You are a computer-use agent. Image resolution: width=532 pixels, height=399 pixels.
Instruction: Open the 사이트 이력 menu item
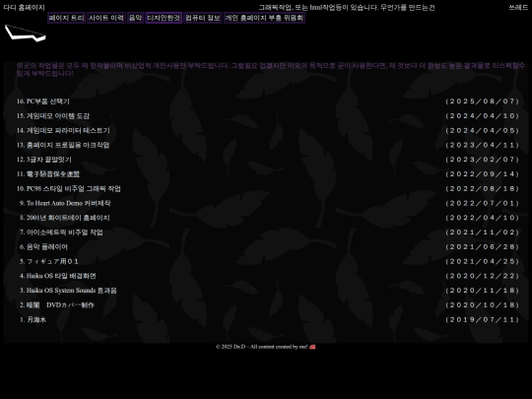tap(106, 18)
